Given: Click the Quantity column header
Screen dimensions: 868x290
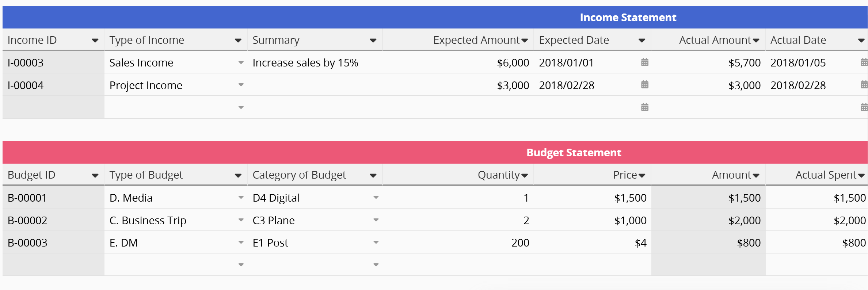Looking at the screenshot, I should point(458,175).
